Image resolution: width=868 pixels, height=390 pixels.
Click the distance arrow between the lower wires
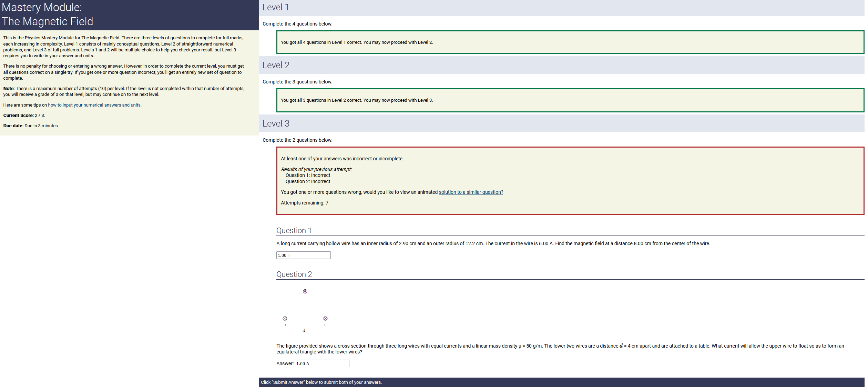pyautogui.click(x=306, y=326)
